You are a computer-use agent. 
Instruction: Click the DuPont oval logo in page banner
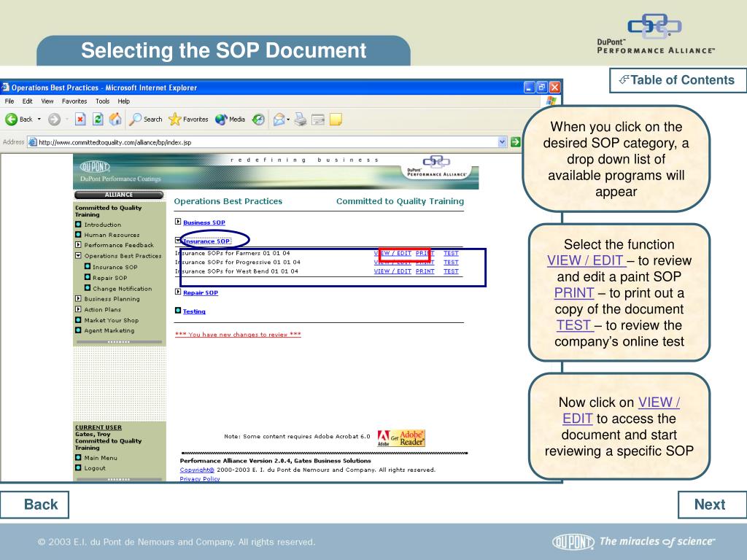pyautogui.click(x=96, y=167)
